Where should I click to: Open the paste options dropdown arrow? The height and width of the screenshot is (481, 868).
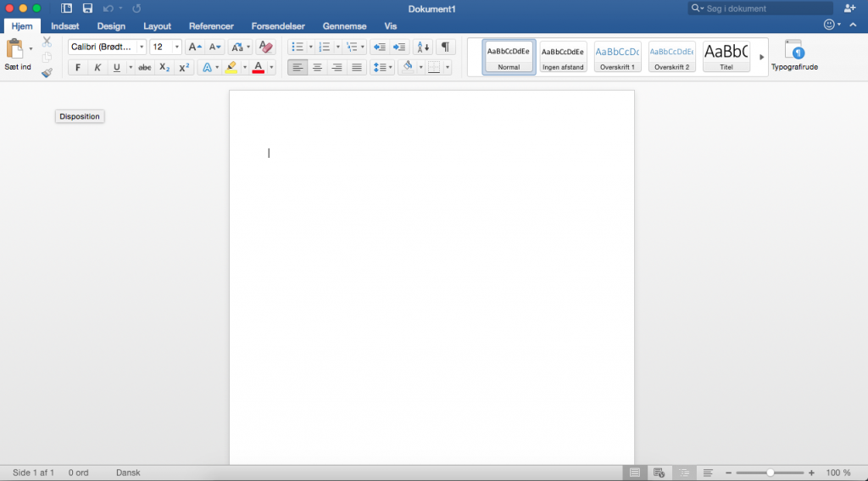[x=31, y=48]
